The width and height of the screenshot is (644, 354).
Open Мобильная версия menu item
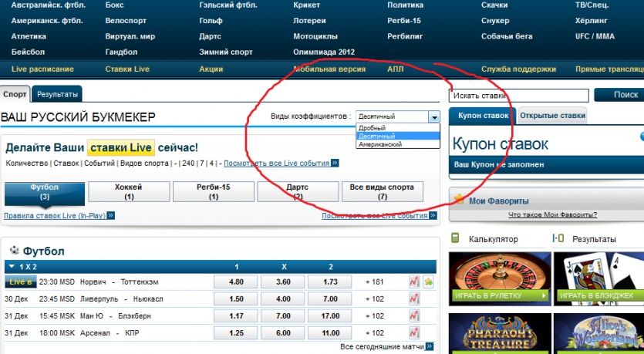click(x=329, y=69)
